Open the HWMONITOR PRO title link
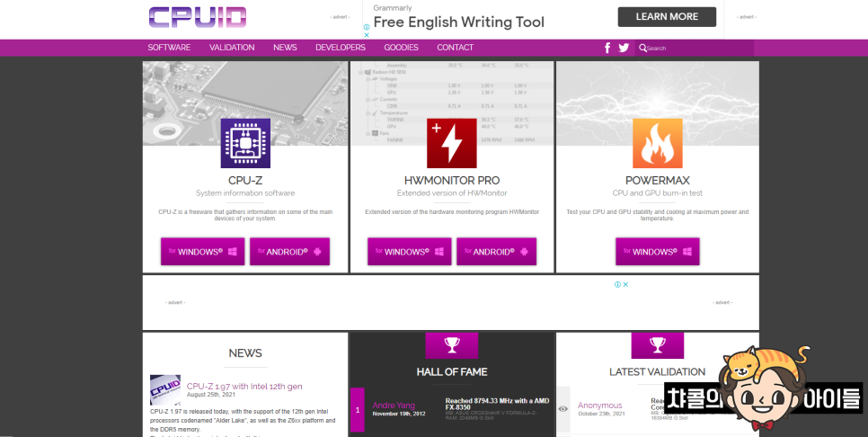 pyautogui.click(x=452, y=181)
